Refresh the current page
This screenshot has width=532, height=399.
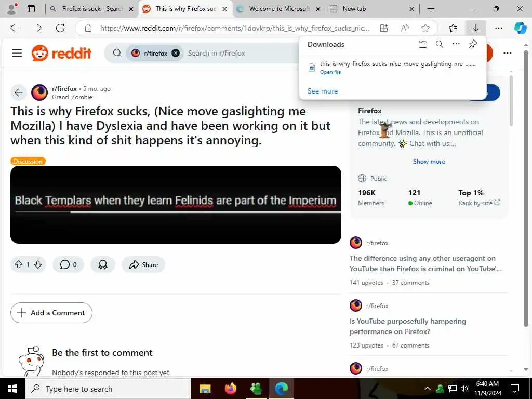[x=60, y=28]
